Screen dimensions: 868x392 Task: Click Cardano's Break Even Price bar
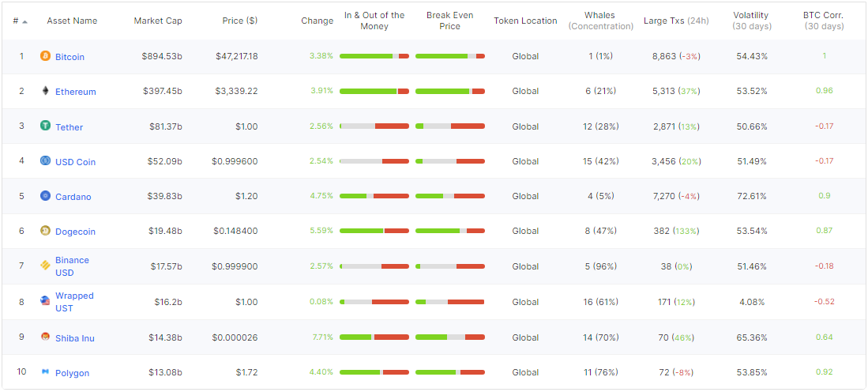[450, 195]
